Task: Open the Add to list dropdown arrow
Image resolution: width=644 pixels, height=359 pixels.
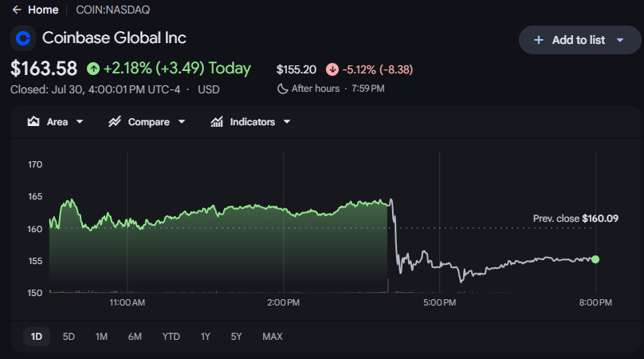Action: [x=620, y=41]
